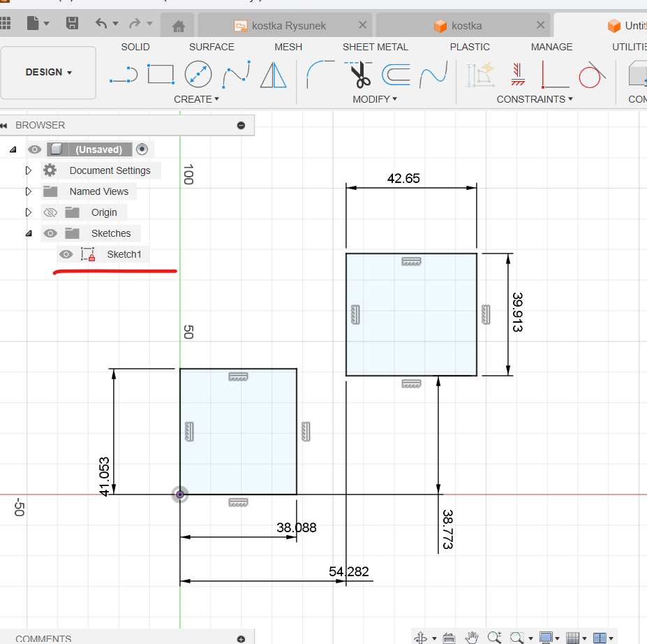
Task: Select Sketch1 in the browser
Action: point(124,254)
